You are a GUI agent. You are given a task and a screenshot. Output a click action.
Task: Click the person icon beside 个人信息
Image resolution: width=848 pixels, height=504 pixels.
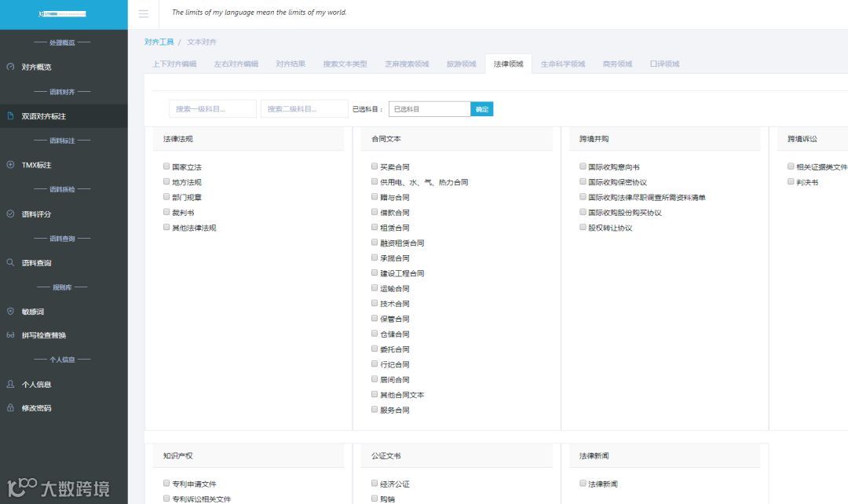[x=10, y=384]
